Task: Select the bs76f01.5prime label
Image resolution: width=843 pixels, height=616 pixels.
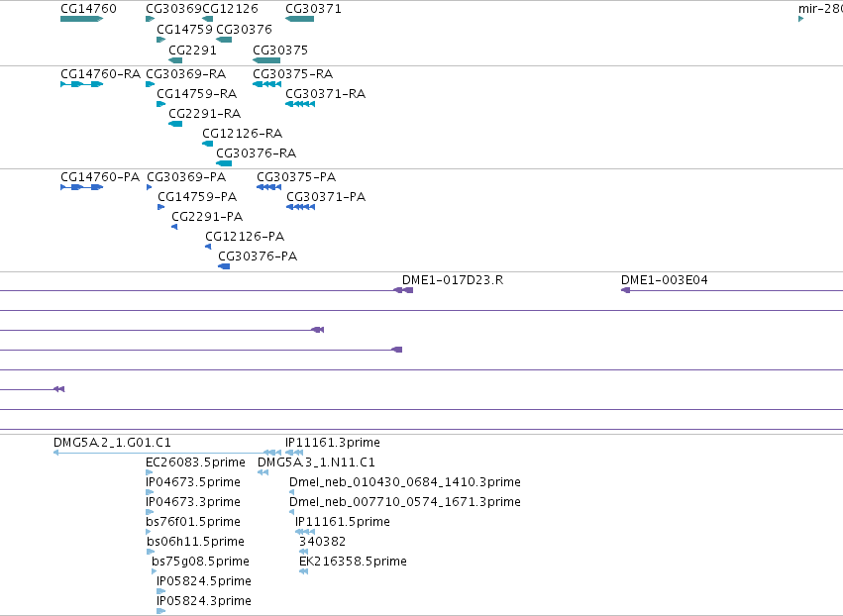Action: pyautogui.click(x=193, y=522)
